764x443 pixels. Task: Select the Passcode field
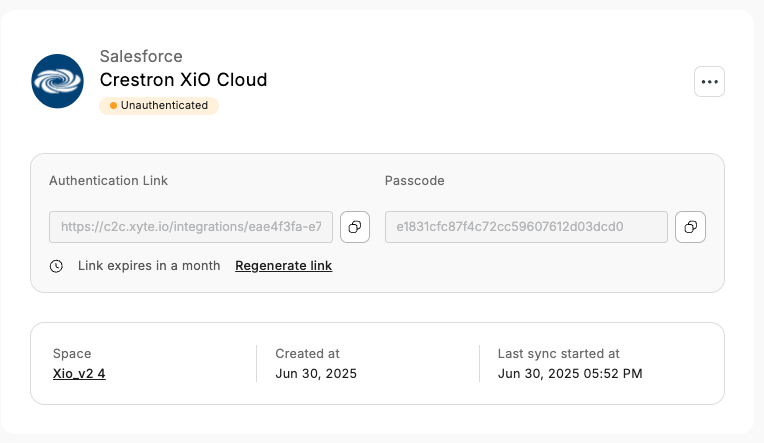point(526,227)
